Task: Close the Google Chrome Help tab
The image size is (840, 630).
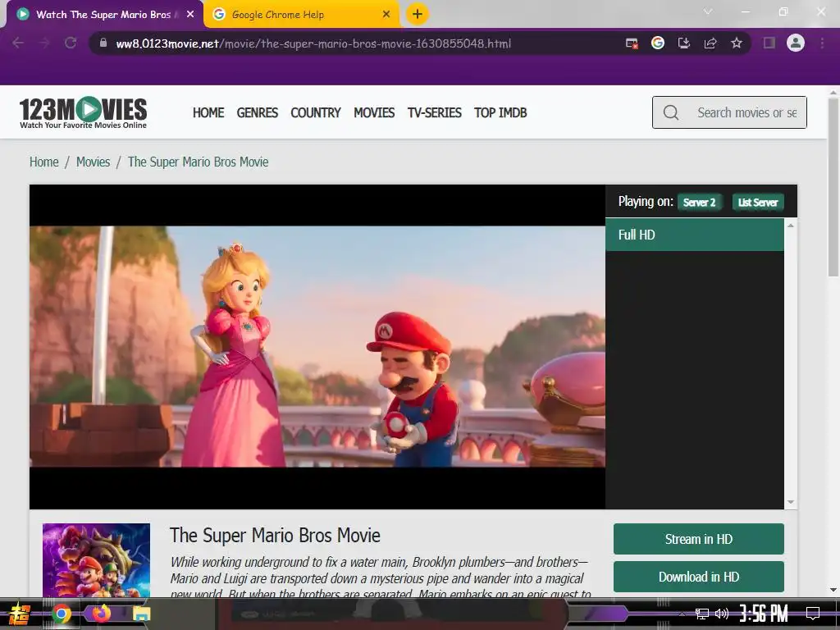Action: [386, 15]
